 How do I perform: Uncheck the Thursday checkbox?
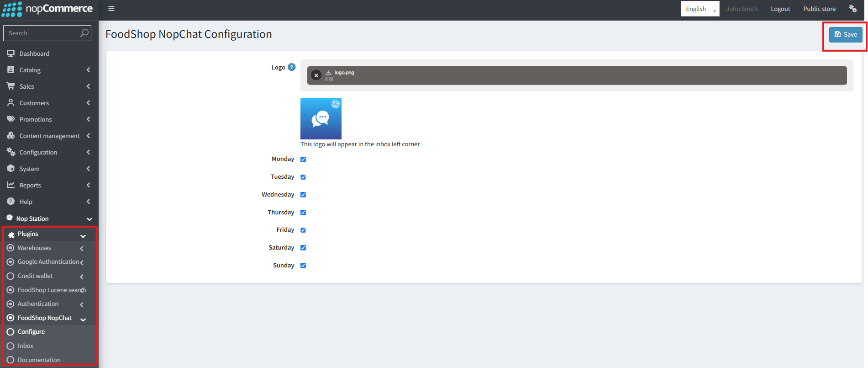[303, 213]
